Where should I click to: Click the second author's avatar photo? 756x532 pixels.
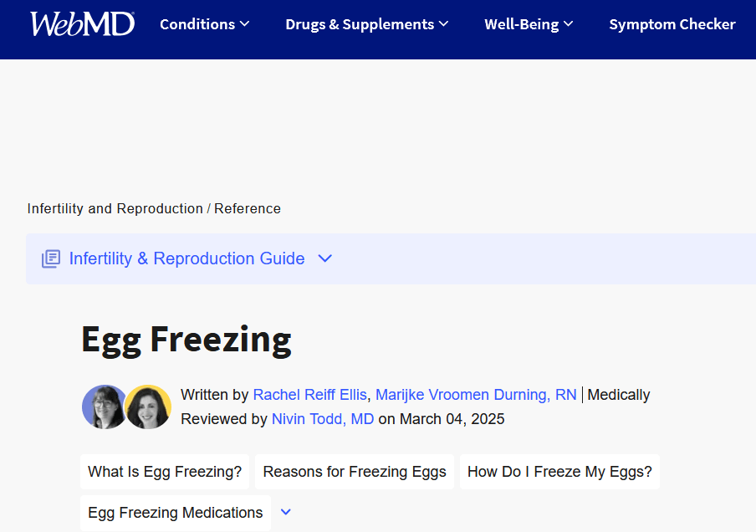click(148, 407)
